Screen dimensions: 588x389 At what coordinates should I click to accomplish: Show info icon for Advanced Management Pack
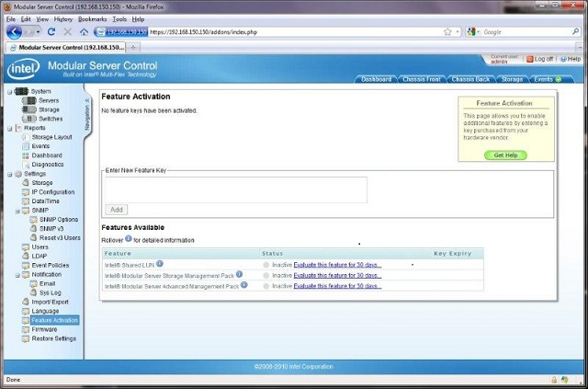click(243, 285)
